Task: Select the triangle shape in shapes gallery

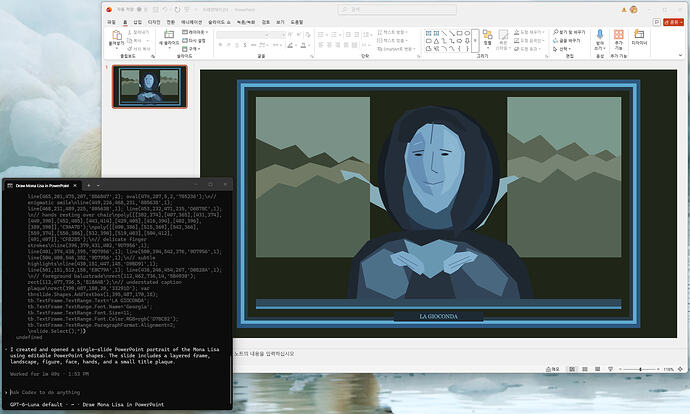Action: 436,41
